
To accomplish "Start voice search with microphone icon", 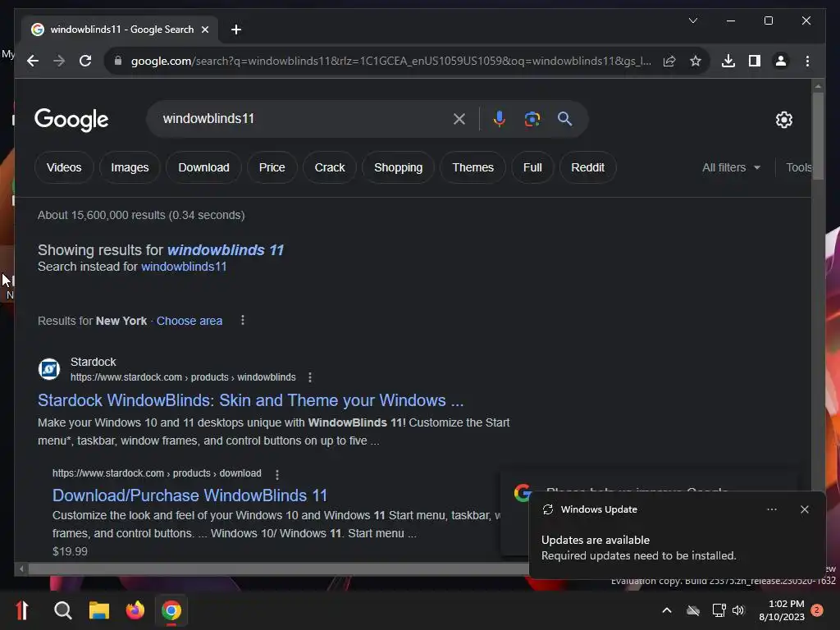I will pos(500,119).
